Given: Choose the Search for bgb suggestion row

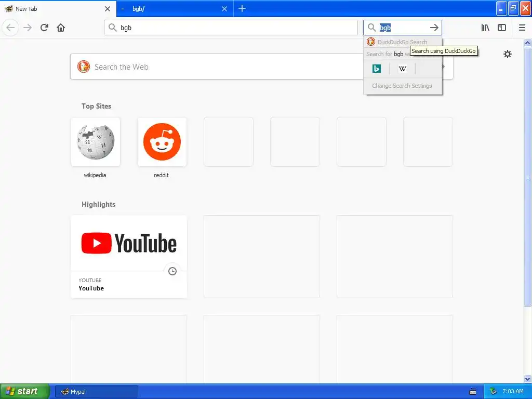Looking at the screenshot, I should click(x=403, y=54).
